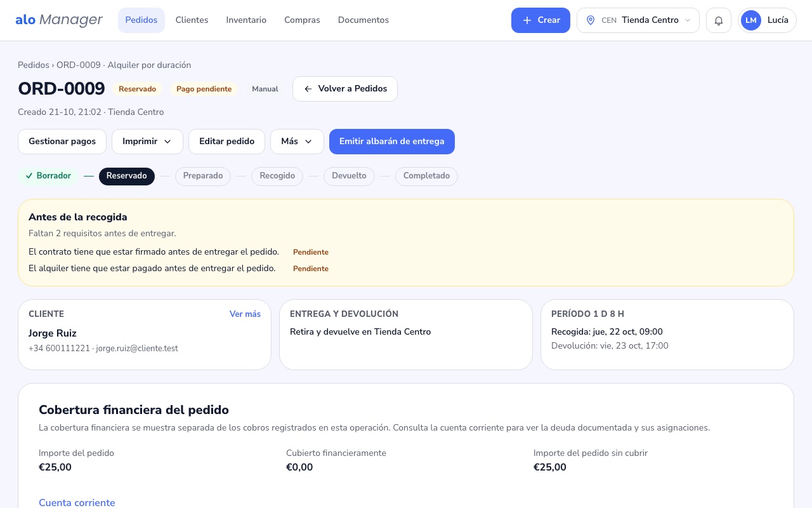This screenshot has width=812, height=508.
Task: Return via Volver a Pedidos
Action: coord(345,89)
